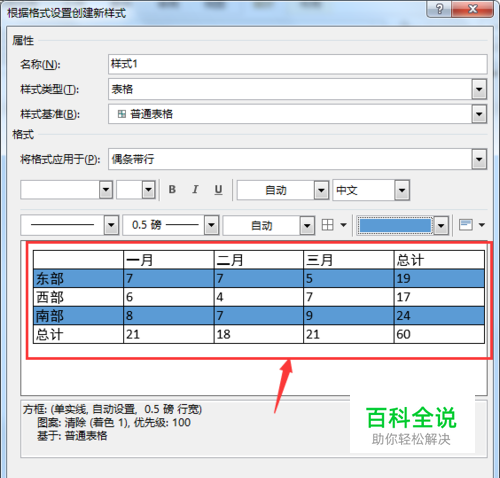The width and height of the screenshot is (500, 478).
Task: Close the 根据格式设置创建新样式 dialog
Action: (473, 9)
